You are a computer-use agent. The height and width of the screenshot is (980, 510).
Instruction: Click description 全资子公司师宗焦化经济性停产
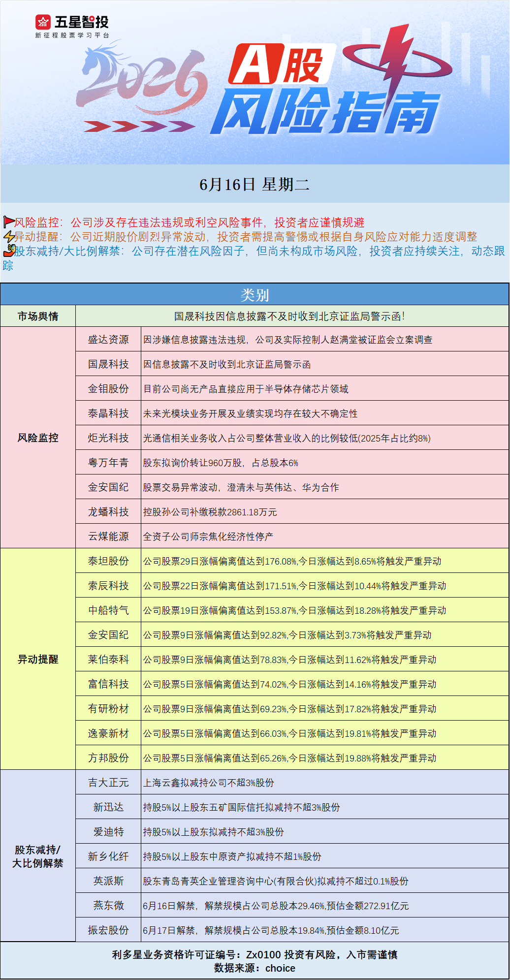(208, 537)
